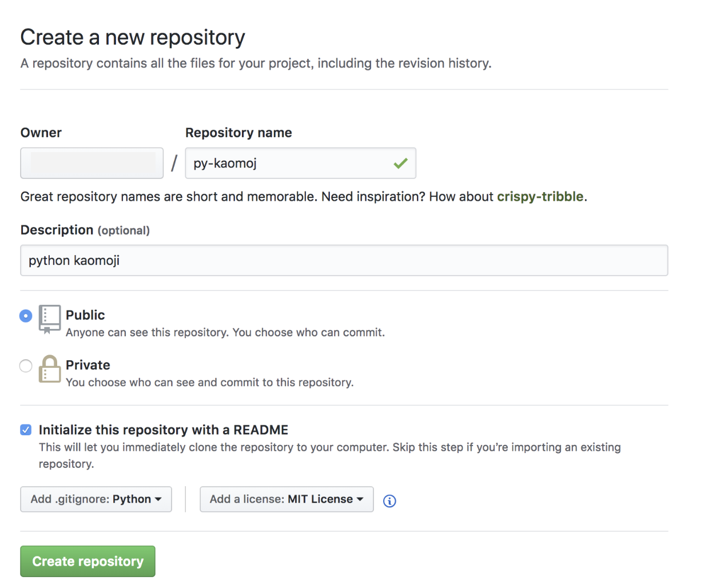
Task: Open the Add .gitignore dropdown
Action: [x=96, y=499]
